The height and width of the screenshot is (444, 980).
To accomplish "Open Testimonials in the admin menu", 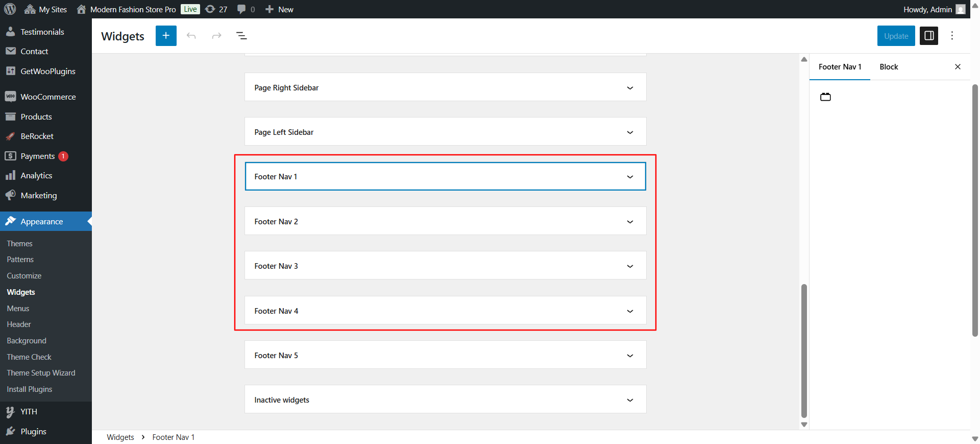I will click(46, 32).
